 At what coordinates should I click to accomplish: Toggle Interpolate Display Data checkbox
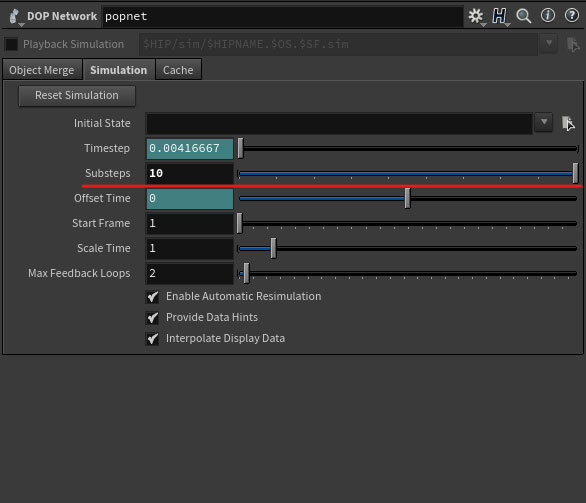pyautogui.click(x=152, y=339)
